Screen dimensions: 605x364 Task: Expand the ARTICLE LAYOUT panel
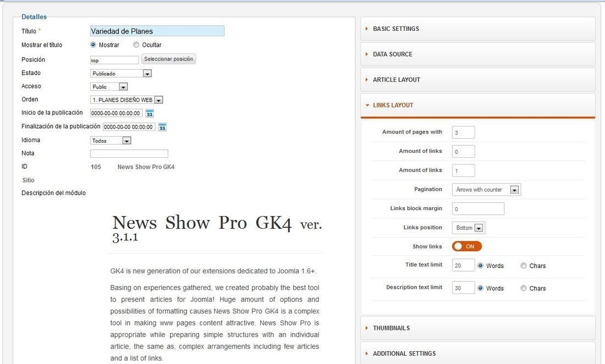click(x=477, y=80)
